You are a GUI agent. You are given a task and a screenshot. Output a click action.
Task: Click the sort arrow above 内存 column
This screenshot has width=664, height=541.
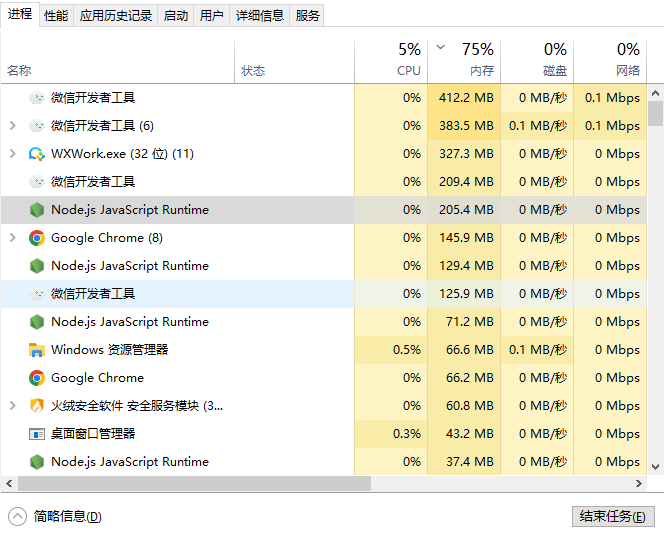441,47
